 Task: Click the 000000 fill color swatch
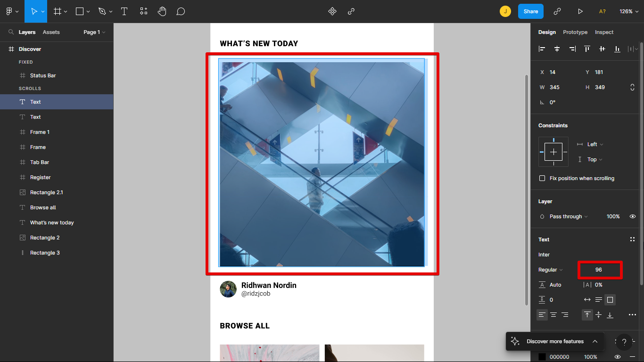click(542, 357)
